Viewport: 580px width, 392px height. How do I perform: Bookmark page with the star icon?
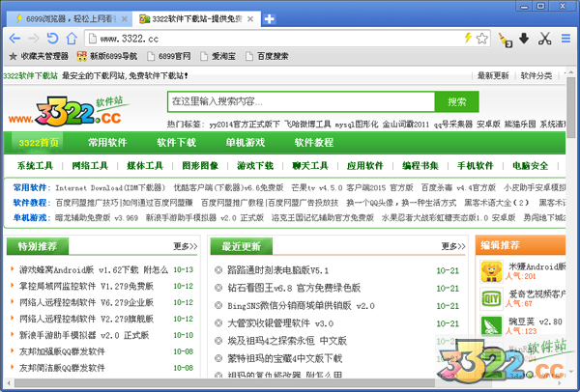click(x=482, y=38)
